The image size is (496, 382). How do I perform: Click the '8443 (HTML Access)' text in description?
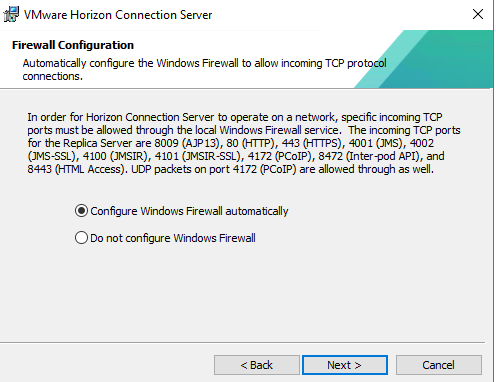tap(76, 169)
